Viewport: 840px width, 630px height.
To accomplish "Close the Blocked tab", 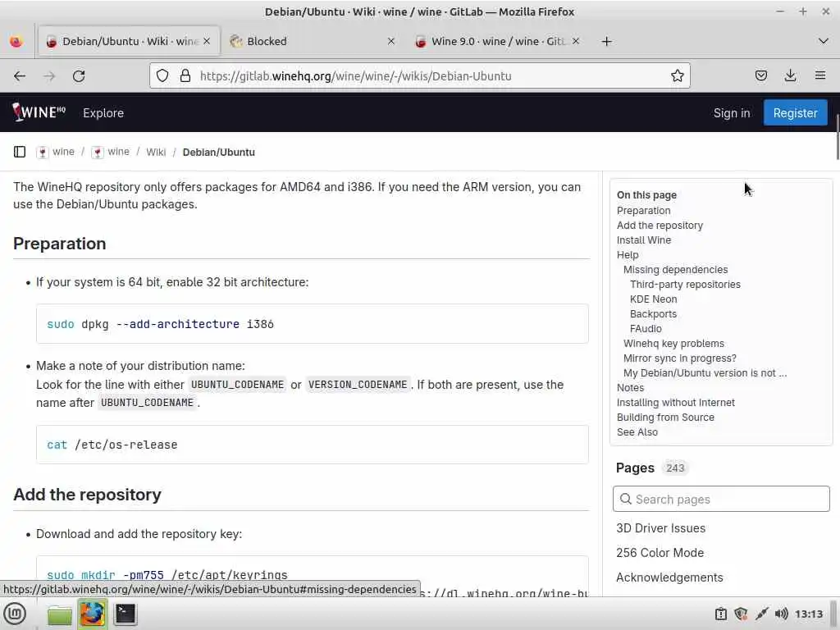I will (391, 41).
